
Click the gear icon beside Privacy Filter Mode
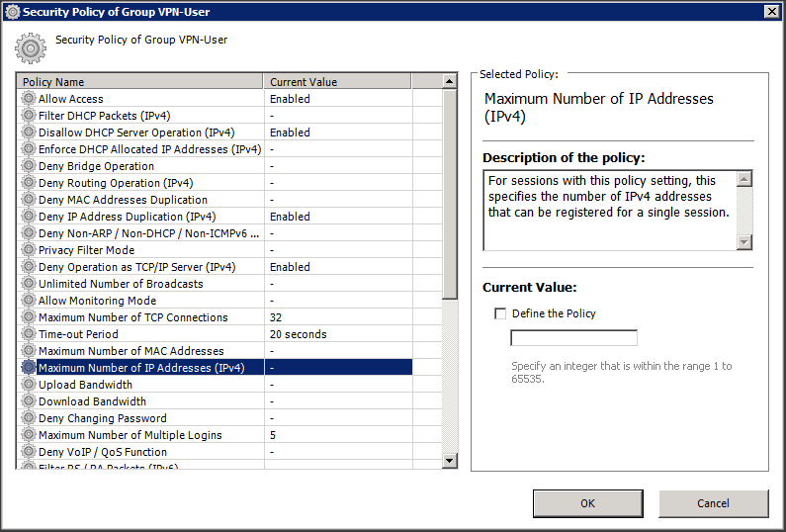[x=28, y=250]
